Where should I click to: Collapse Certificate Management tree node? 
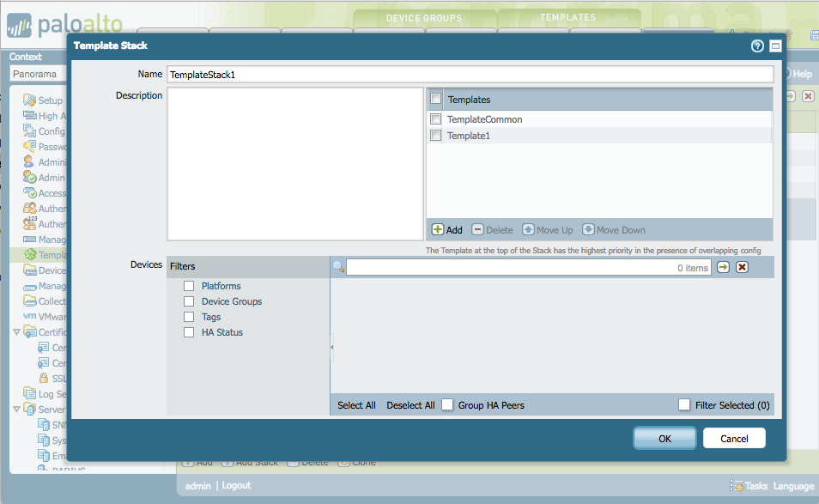(16, 331)
